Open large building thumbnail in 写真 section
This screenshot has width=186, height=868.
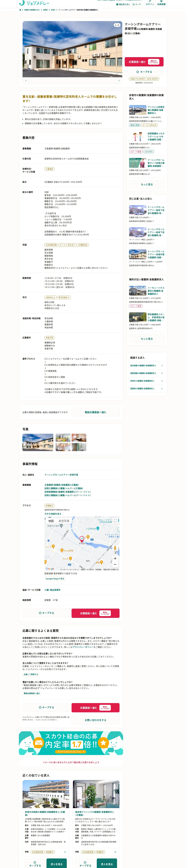coord(38,442)
